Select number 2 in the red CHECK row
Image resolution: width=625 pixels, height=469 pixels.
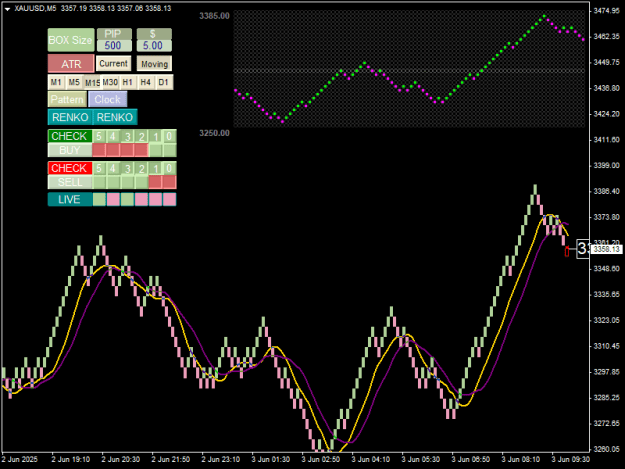coord(141,168)
